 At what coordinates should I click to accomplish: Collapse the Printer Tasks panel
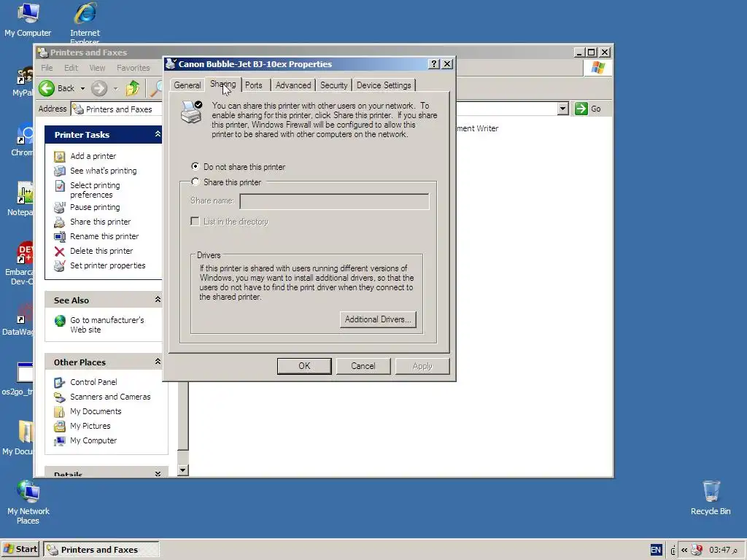[x=158, y=135]
